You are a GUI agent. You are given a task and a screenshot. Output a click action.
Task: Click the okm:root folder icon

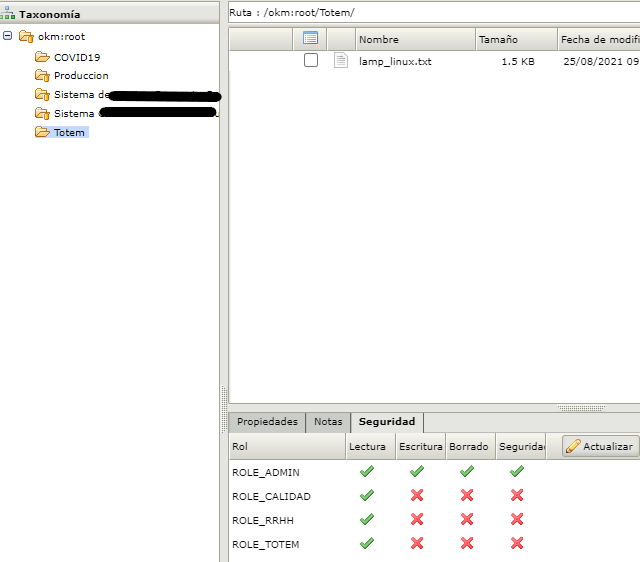[26, 37]
